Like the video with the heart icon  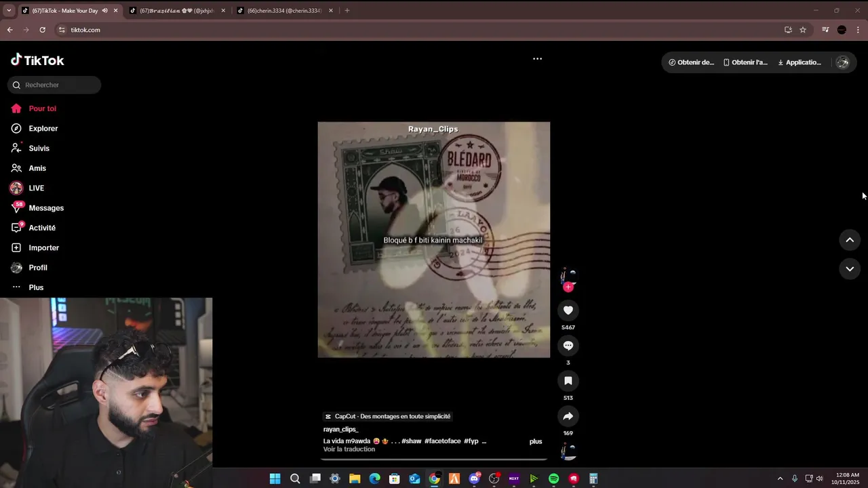point(568,310)
